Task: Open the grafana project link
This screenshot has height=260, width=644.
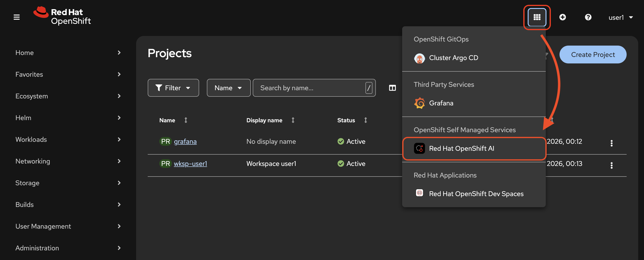Action: point(185,142)
